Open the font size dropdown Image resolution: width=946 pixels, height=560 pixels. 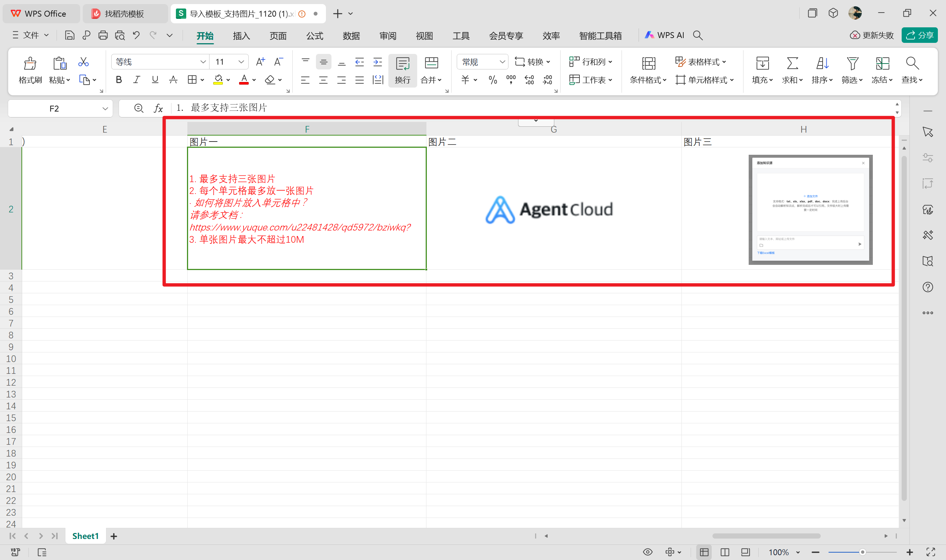pos(241,62)
